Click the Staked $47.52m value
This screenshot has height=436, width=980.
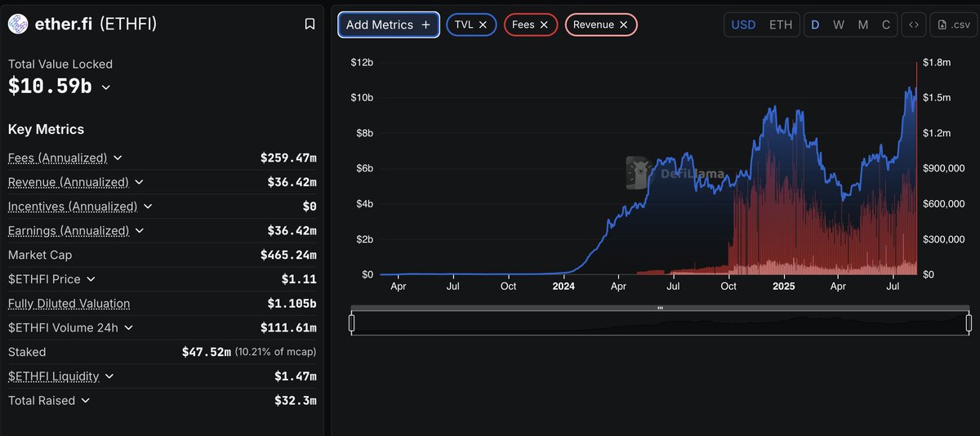(x=207, y=352)
